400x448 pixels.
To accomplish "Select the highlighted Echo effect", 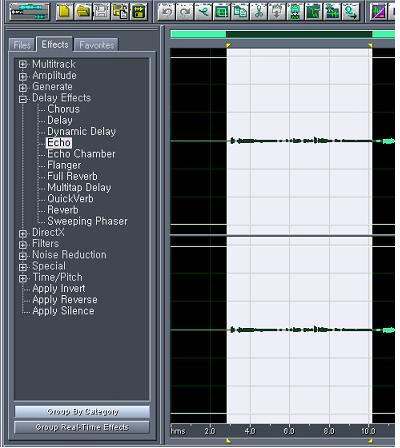I will [59, 143].
